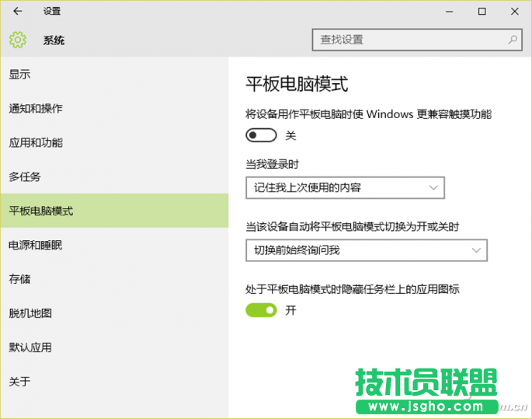The height and width of the screenshot is (419, 532).
Task: Open 通知和操作 settings page
Action: [36, 109]
